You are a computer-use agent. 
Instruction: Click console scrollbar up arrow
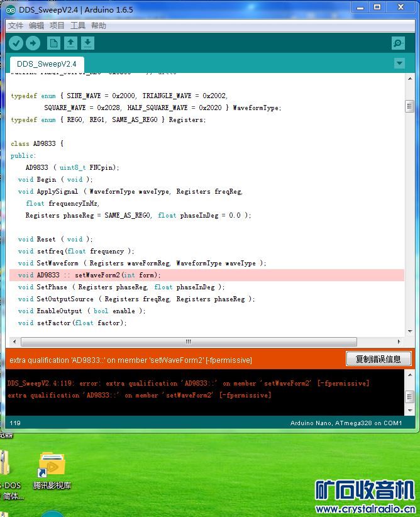(x=409, y=375)
